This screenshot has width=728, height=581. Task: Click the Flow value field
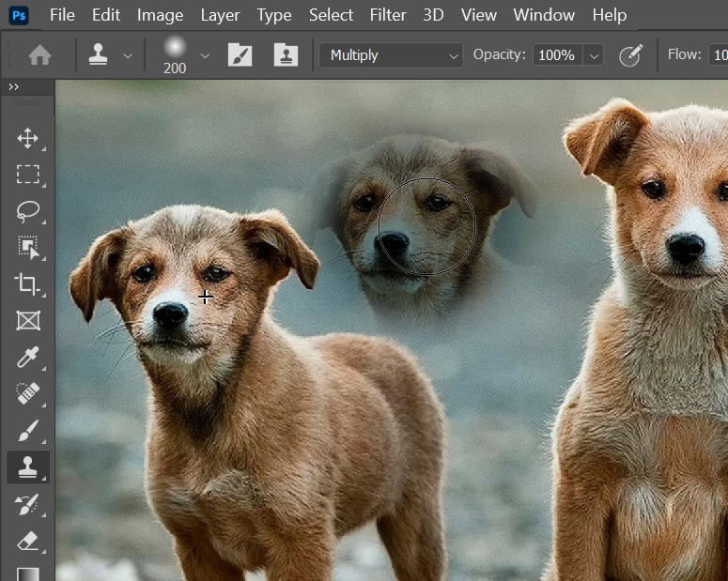(719, 55)
